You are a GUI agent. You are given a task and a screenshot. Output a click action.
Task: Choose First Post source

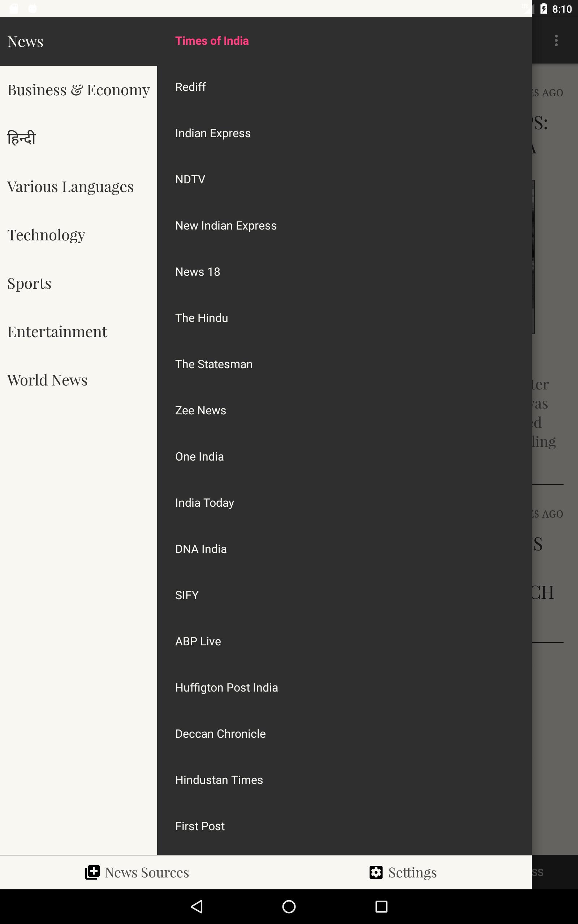(344, 826)
